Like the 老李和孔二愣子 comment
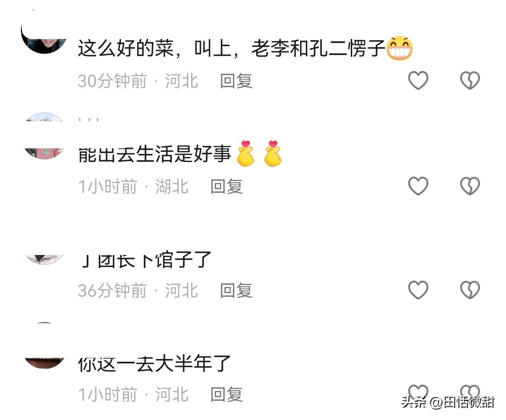 click(x=418, y=80)
